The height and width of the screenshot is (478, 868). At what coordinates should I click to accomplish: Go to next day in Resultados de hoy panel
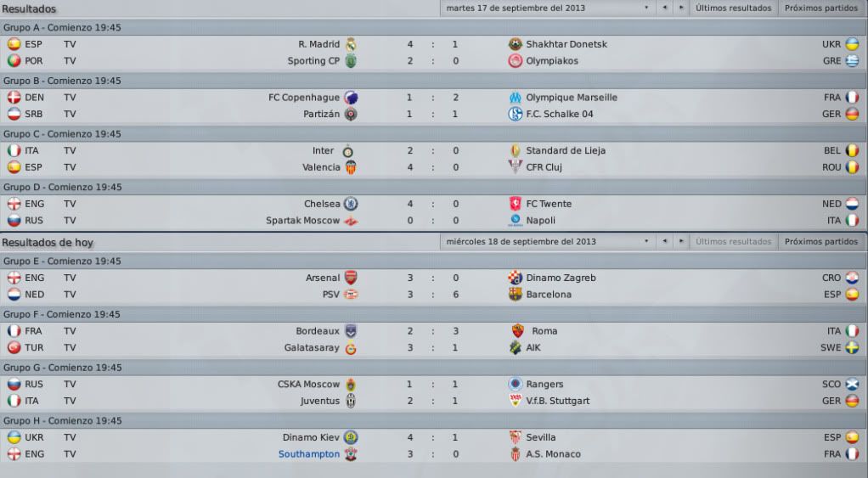tap(681, 242)
